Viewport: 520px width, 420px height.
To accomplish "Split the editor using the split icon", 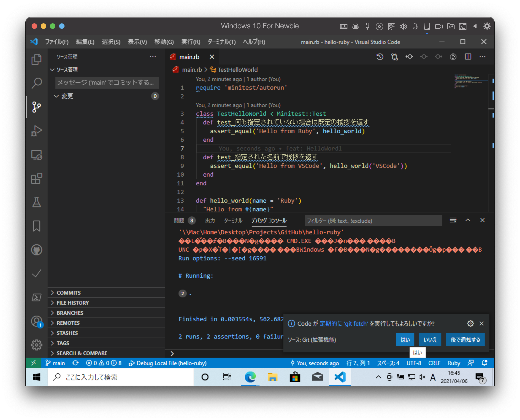I will pos(468,57).
